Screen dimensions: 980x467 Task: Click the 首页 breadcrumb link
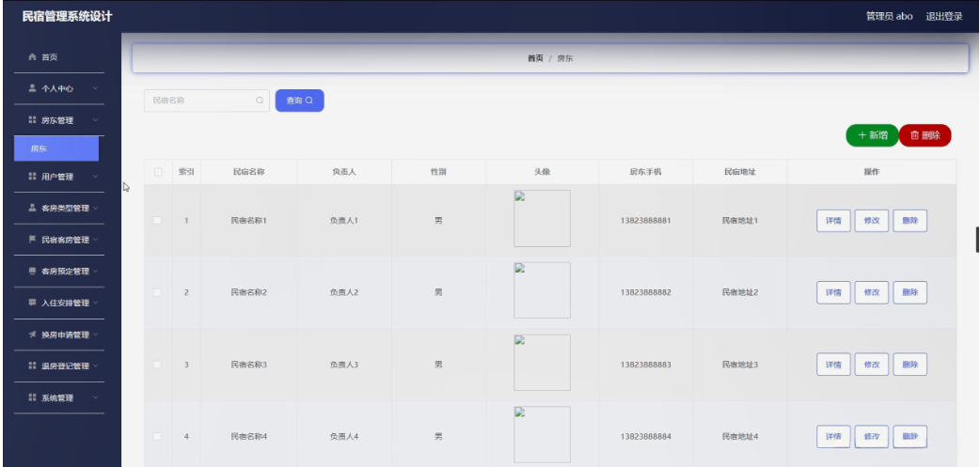coord(535,58)
